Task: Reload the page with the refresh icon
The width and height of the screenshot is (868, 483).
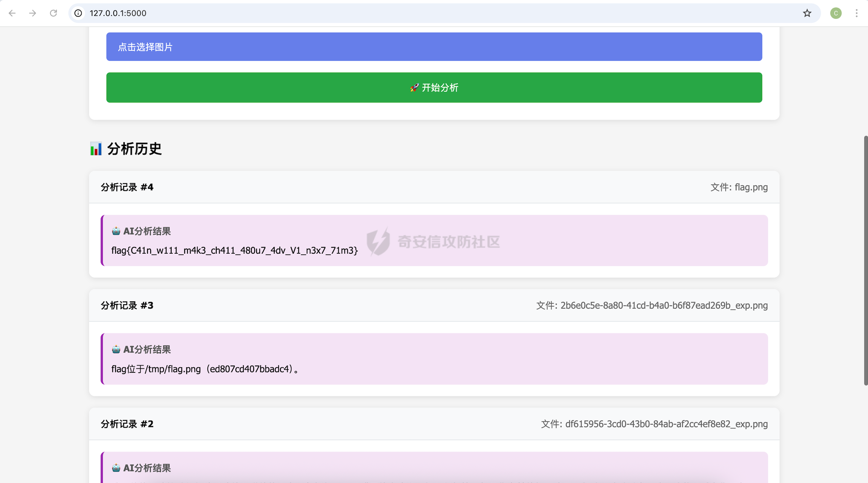Action: [x=53, y=13]
